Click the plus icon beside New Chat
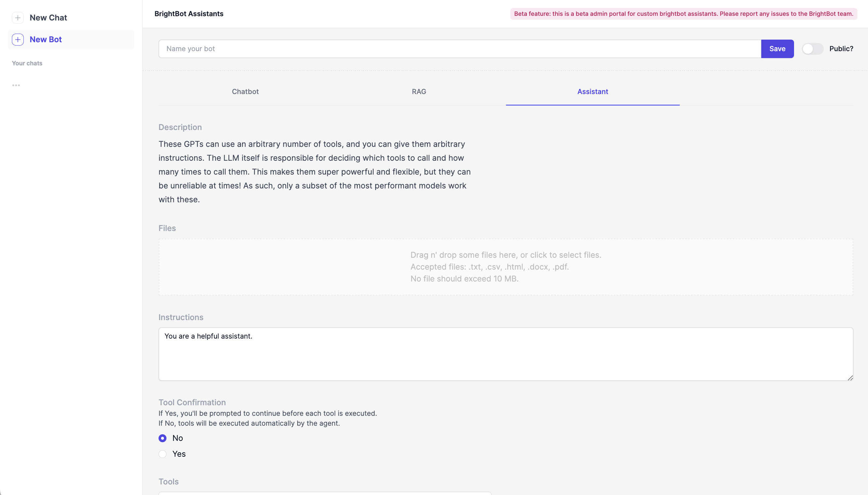 point(18,18)
